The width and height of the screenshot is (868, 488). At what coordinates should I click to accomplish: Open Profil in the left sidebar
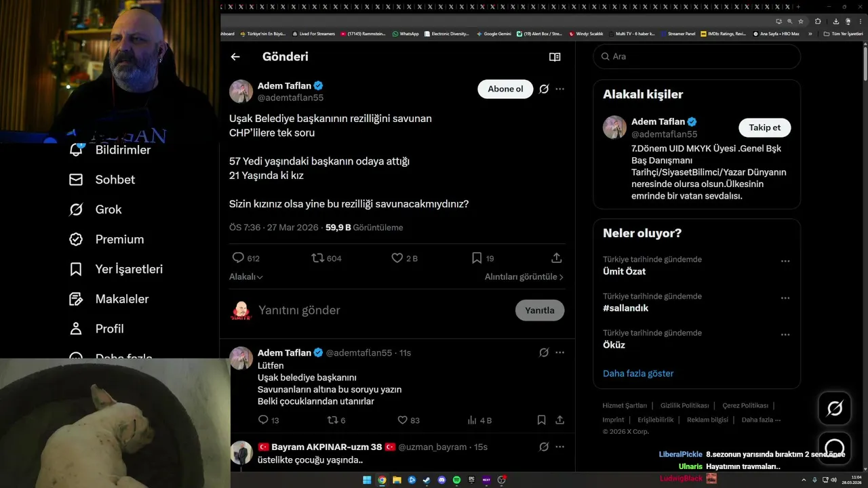pyautogui.click(x=96, y=329)
